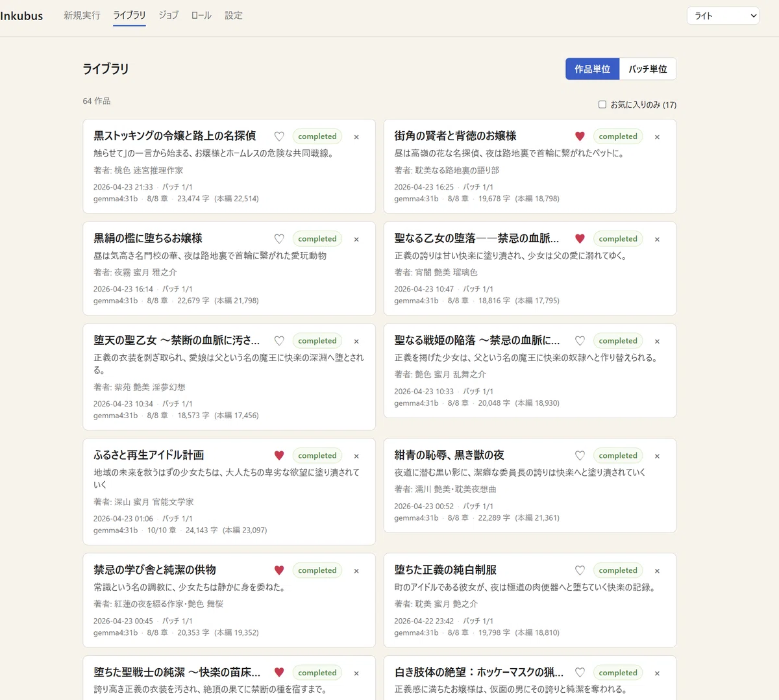Open the 新規実行 tab

tap(82, 16)
